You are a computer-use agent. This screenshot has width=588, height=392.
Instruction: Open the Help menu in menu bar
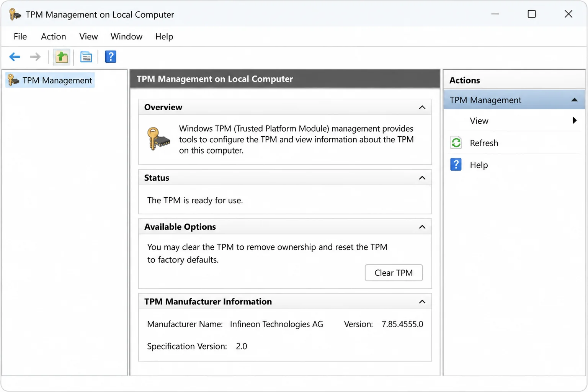pyautogui.click(x=164, y=36)
